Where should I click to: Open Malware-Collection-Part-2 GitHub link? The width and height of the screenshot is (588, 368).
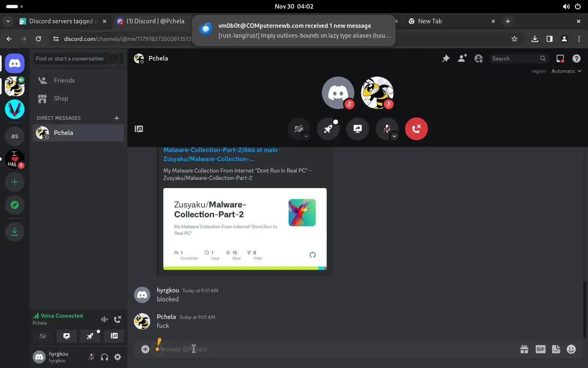pos(222,155)
